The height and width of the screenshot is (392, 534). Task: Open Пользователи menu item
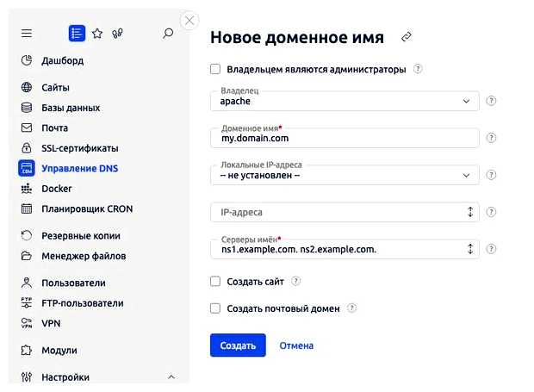click(73, 283)
